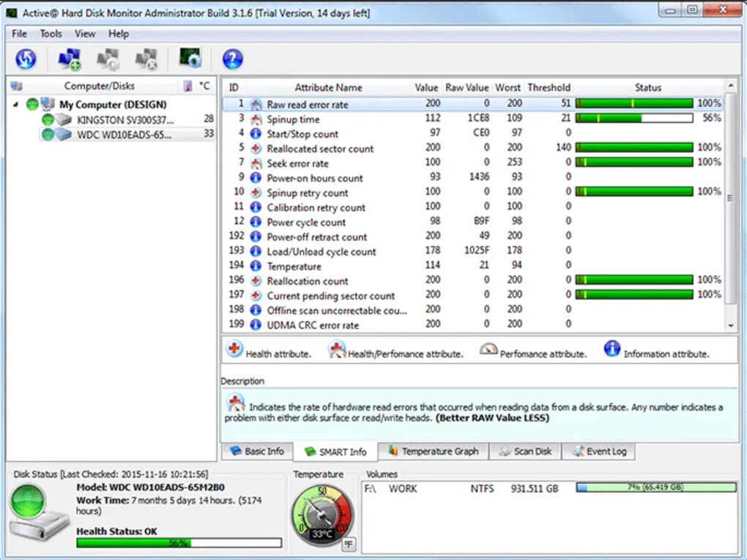Switch to the Basic Info tab
The width and height of the screenshot is (747, 560).
[257, 451]
